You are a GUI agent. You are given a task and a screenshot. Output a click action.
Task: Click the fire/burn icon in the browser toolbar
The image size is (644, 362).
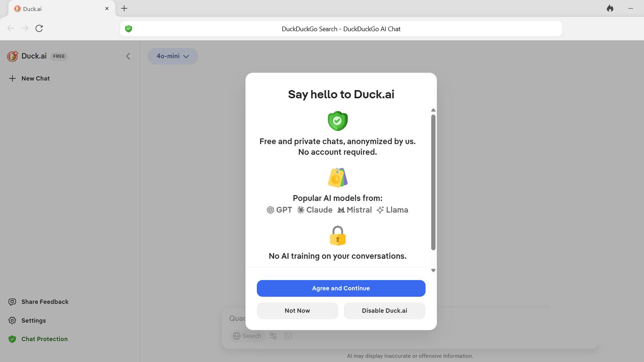click(610, 8)
